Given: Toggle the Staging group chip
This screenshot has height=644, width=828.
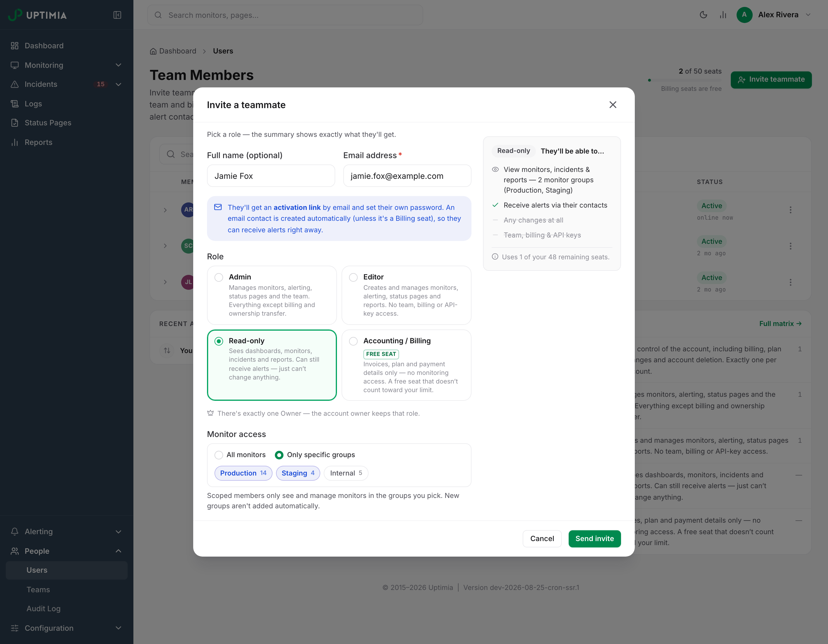Looking at the screenshot, I should point(298,473).
